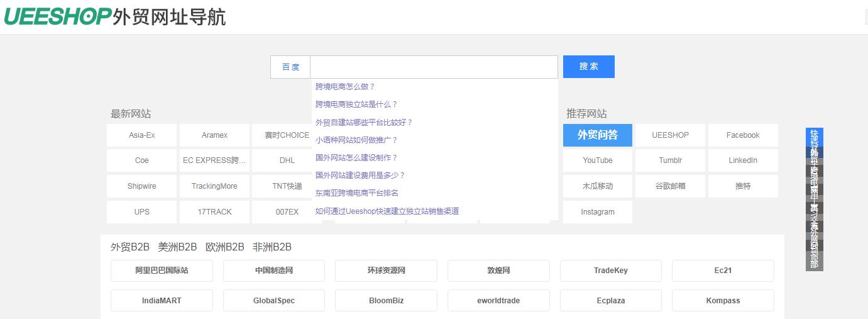Open the eworldtrade link
The height and width of the screenshot is (319, 868).
(498, 301)
